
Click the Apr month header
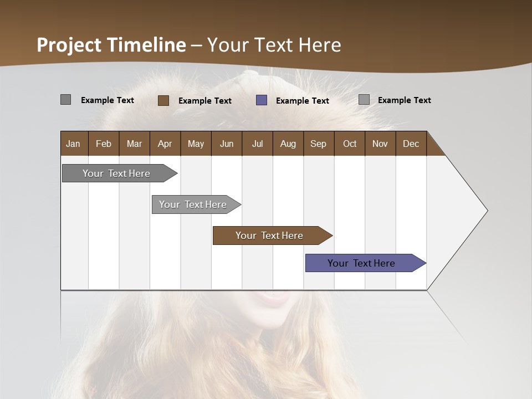tap(165, 144)
